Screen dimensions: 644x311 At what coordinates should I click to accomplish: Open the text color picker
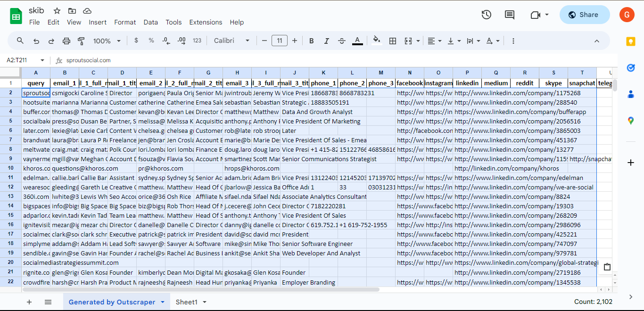[357, 41]
